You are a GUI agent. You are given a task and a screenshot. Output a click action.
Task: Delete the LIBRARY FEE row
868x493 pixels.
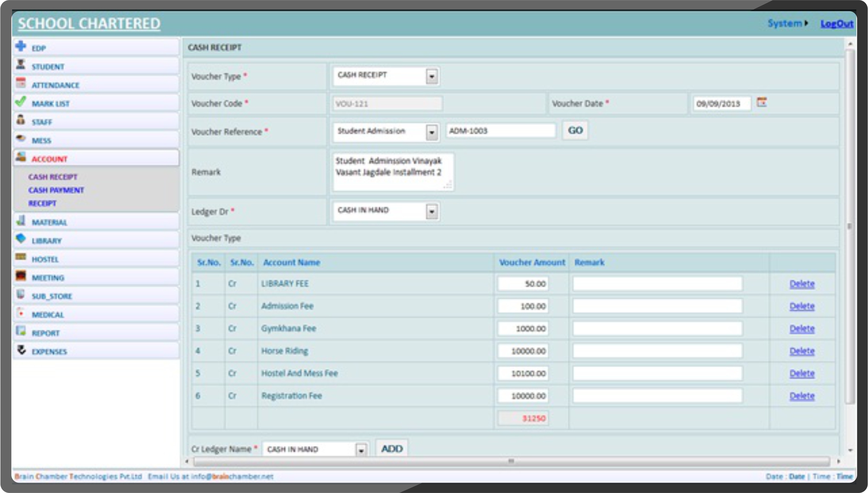click(x=802, y=284)
